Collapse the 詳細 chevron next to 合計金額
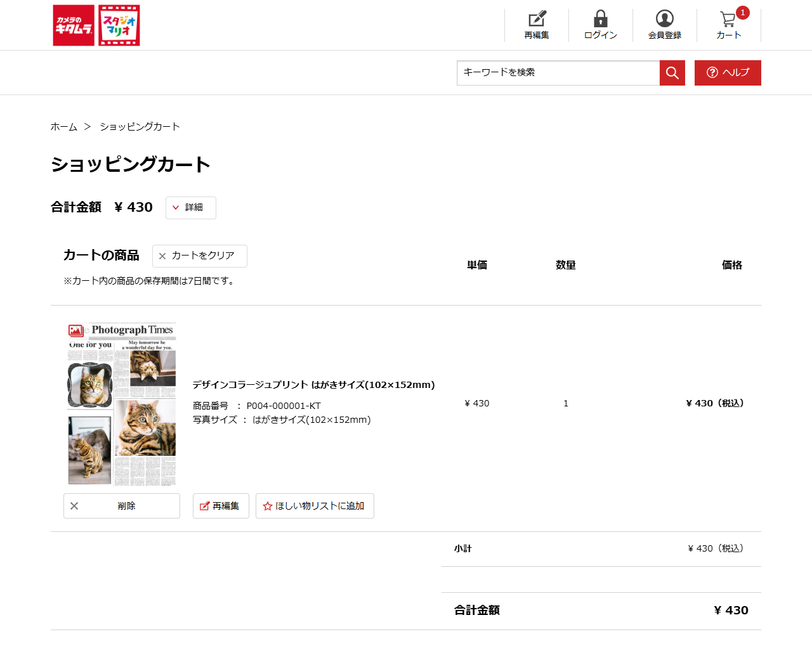 (176, 207)
